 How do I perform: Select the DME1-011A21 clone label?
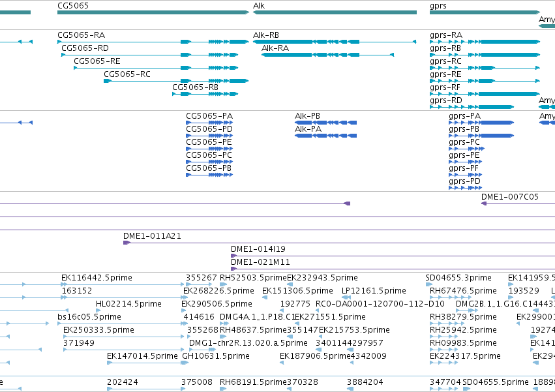[152, 236]
